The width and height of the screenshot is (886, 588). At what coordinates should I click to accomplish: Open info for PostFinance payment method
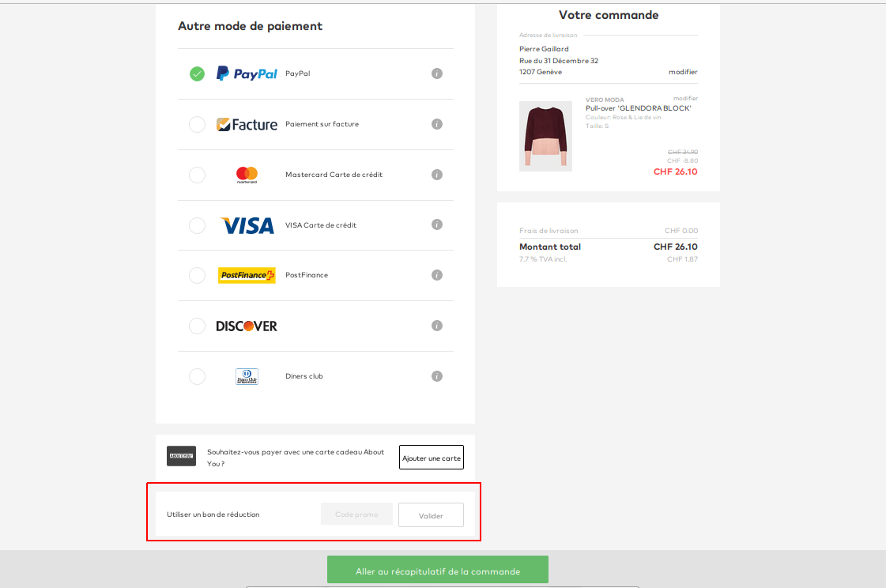point(437,275)
